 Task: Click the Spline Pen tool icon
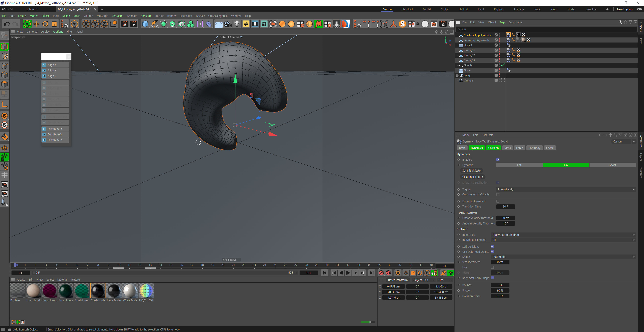[154, 24]
